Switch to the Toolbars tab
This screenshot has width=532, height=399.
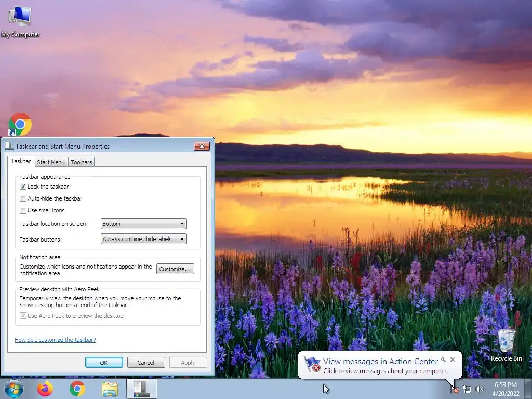[82, 162]
